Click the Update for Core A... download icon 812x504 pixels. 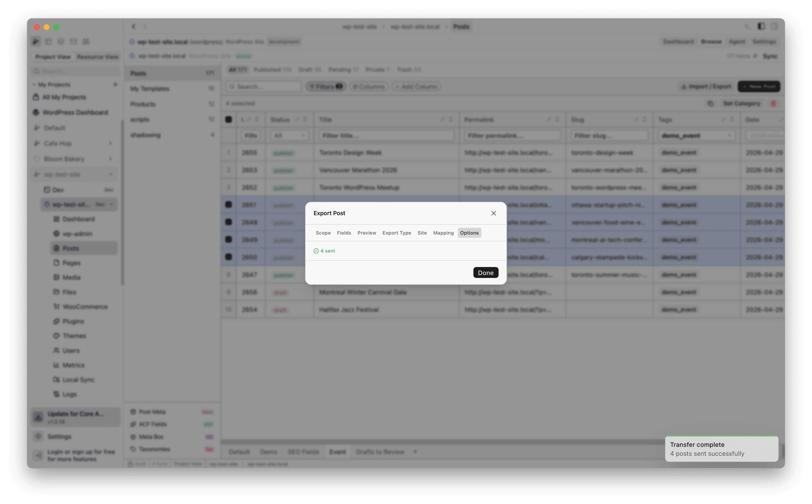click(38, 417)
